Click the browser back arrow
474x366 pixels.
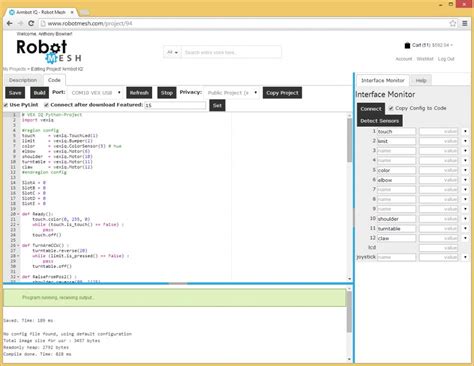(10, 23)
